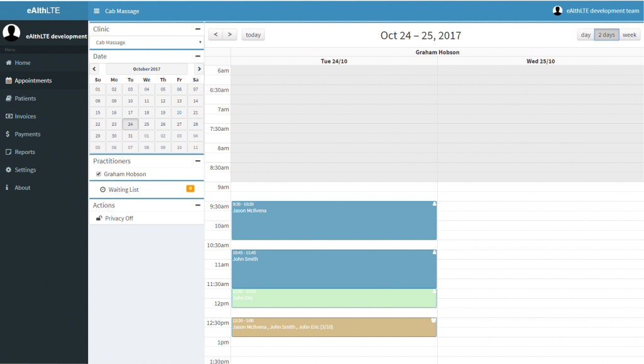Open Jason McIlvena 9:30 appointment
Screen dimensions: 644x364
click(x=334, y=221)
